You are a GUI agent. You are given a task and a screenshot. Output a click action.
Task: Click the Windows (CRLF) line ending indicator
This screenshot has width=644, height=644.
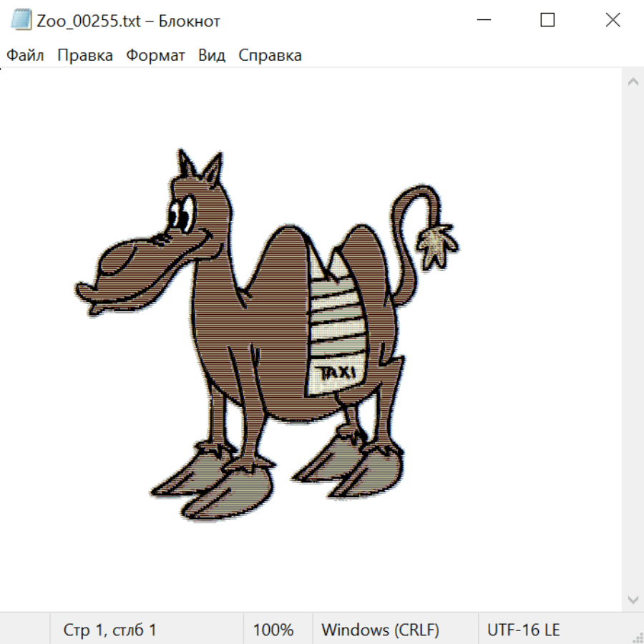[380, 630]
